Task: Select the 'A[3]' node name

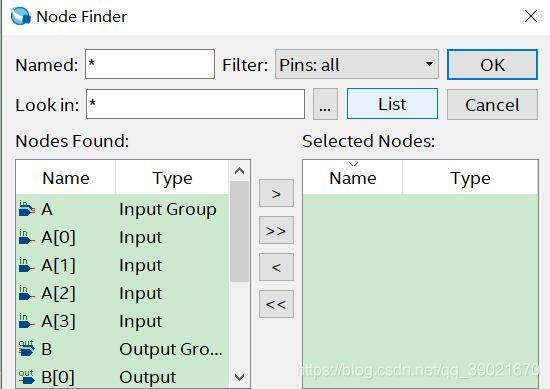Action: pyautogui.click(x=58, y=321)
